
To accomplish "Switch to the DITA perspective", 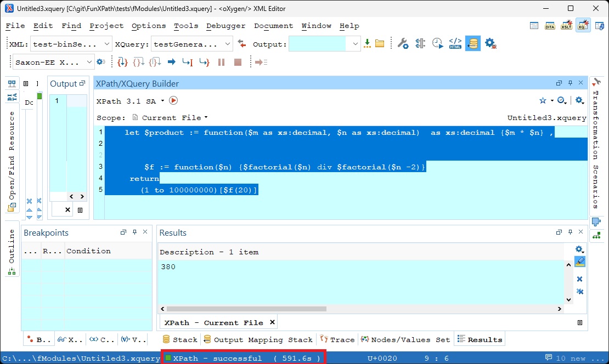I will point(550,26).
